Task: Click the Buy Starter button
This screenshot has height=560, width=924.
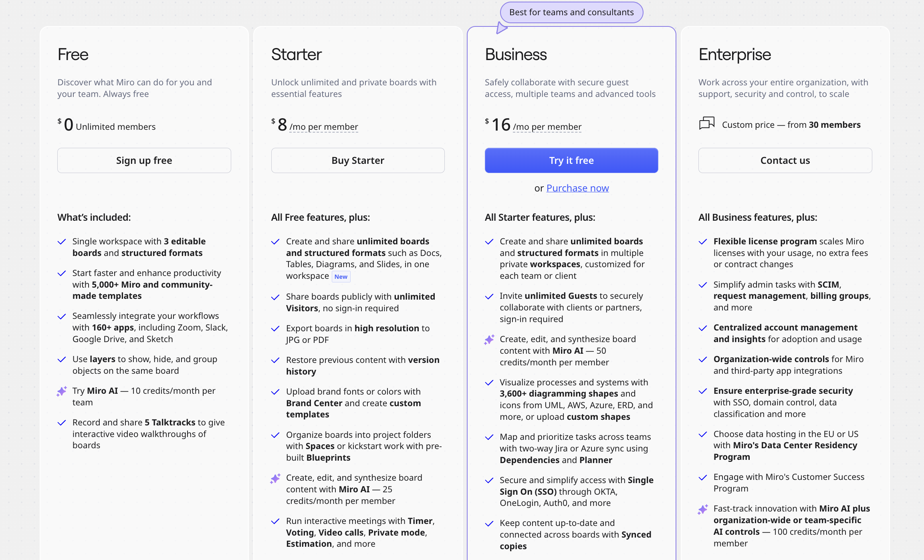Action: [358, 160]
